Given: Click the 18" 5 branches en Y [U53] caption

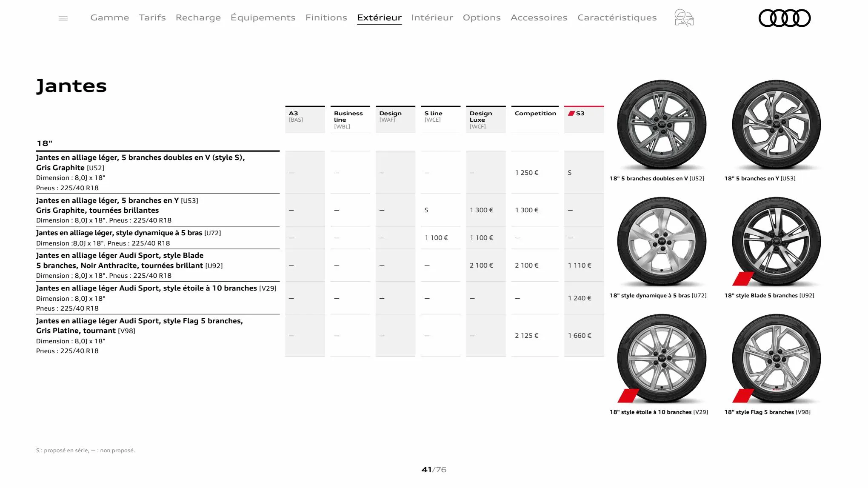Looking at the screenshot, I should (x=760, y=179).
